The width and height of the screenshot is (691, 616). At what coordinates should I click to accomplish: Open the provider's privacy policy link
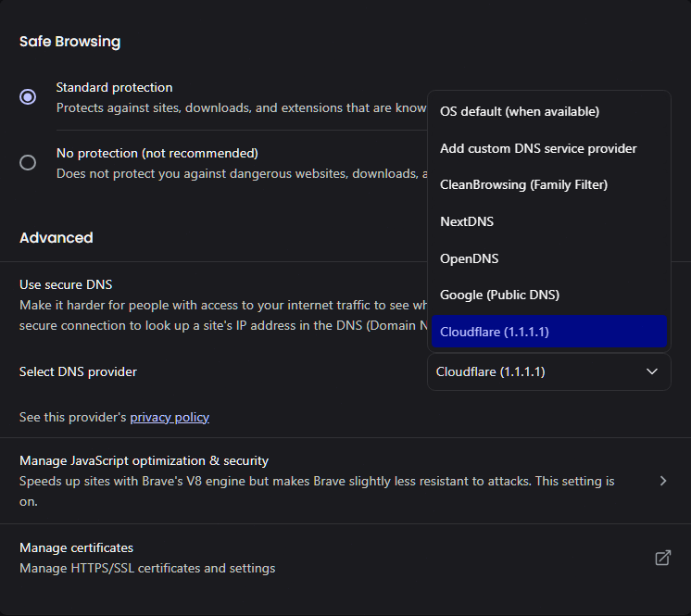click(170, 418)
